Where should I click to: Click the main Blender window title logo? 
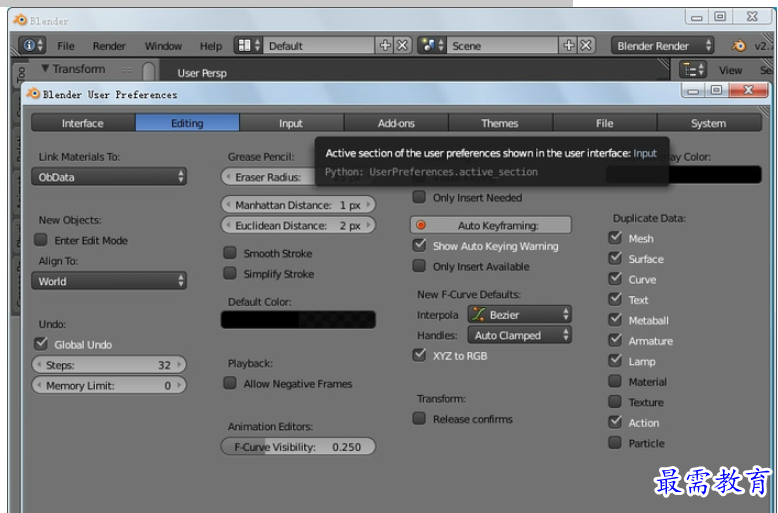tap(20, 20)
